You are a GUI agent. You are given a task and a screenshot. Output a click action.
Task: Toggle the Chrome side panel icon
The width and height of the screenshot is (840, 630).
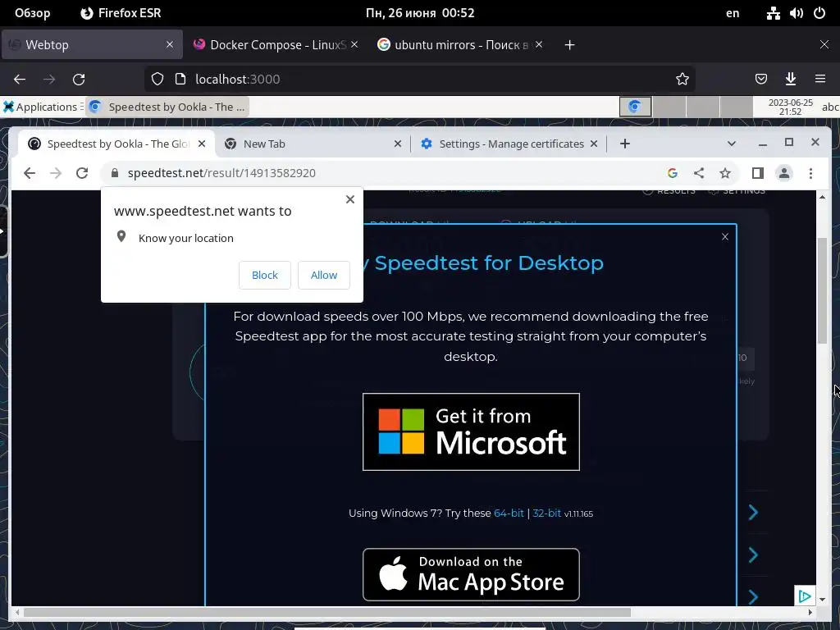[x=757, y=173]
